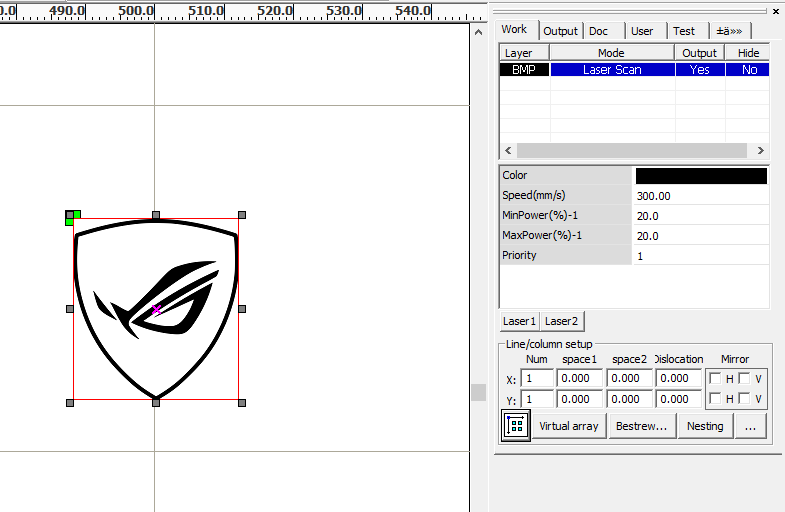Click the top-right selection handle
Viewport: 785px width, 512px height.
[242, 215]
